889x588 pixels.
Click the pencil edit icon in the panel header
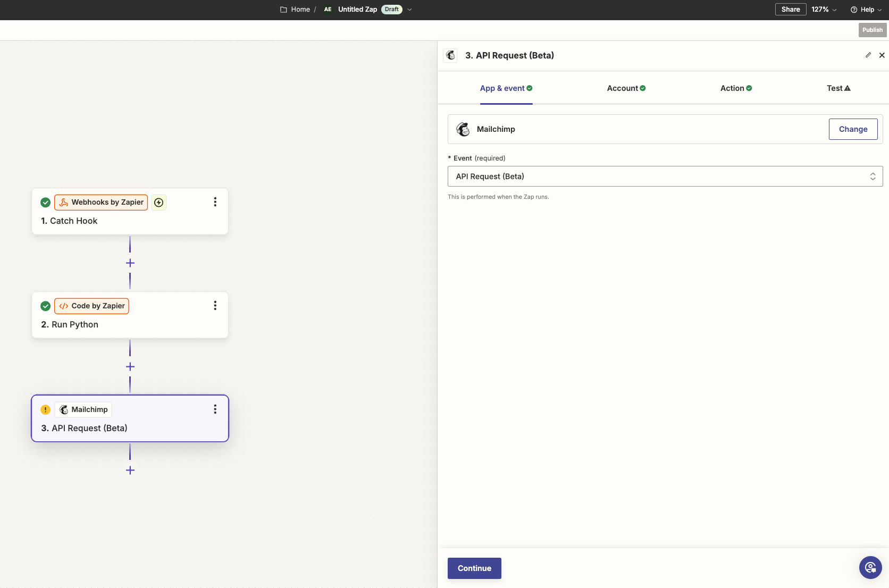point(868,55)
